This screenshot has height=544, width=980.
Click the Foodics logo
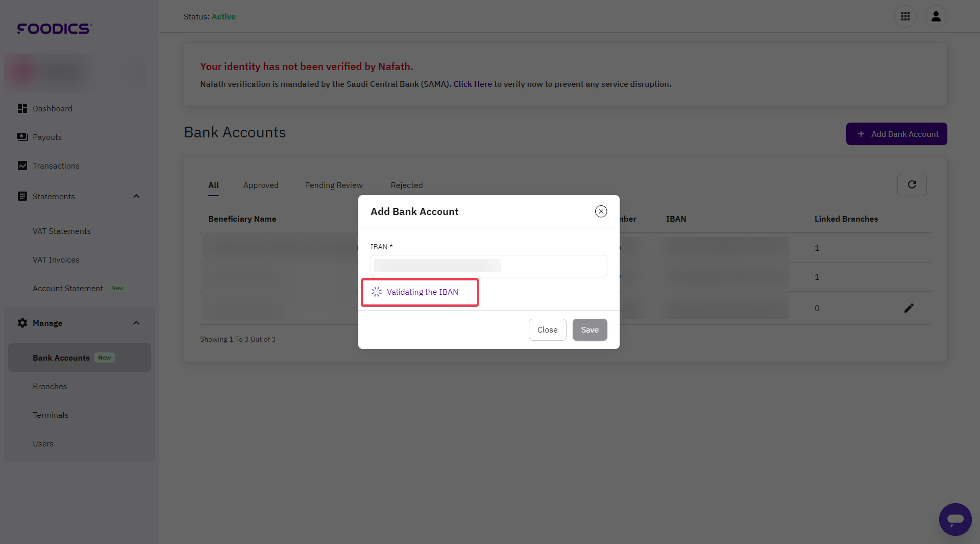(54, 29)
